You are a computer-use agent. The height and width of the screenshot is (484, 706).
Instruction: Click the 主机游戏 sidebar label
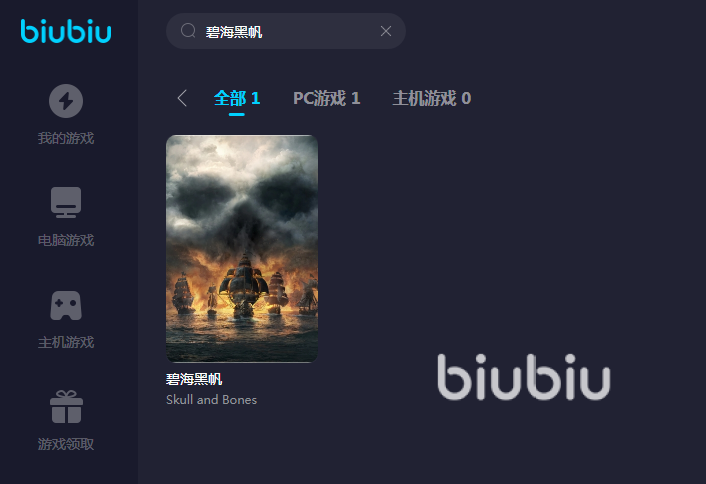coord(66,342)
